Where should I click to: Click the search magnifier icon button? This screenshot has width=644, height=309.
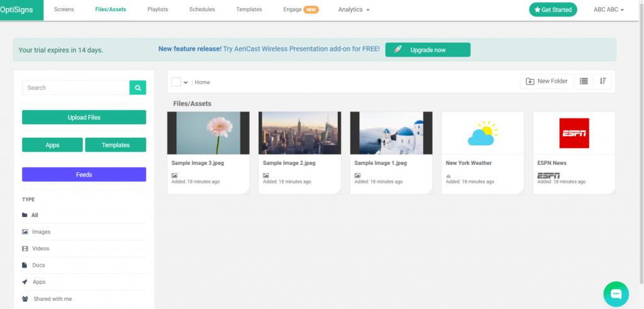[138, 87]
